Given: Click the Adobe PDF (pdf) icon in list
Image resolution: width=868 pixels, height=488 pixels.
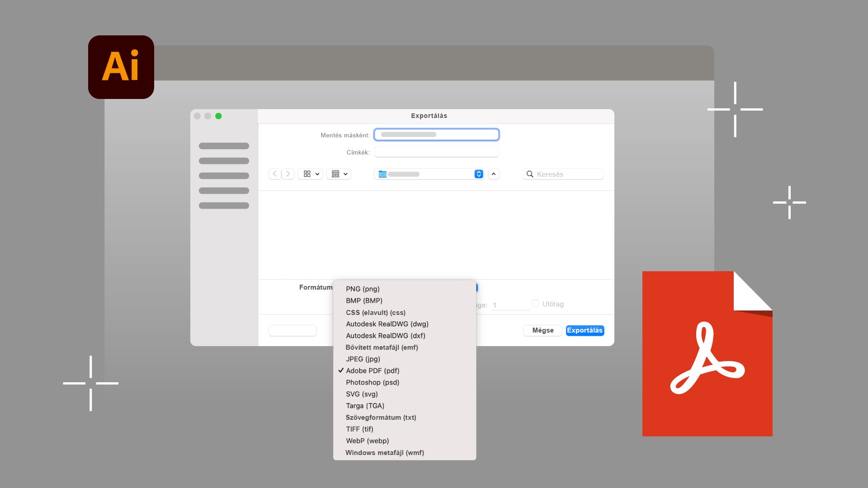Looking at the screenshot, I should point(373,370).
